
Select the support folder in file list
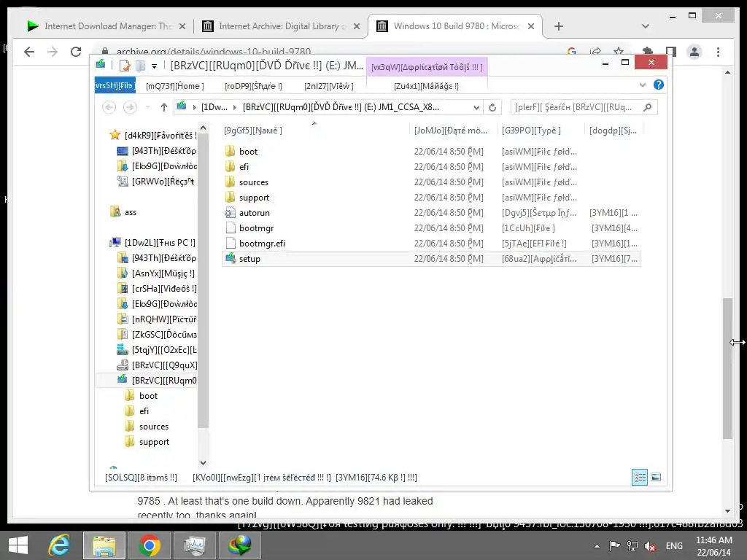(254, 197)
